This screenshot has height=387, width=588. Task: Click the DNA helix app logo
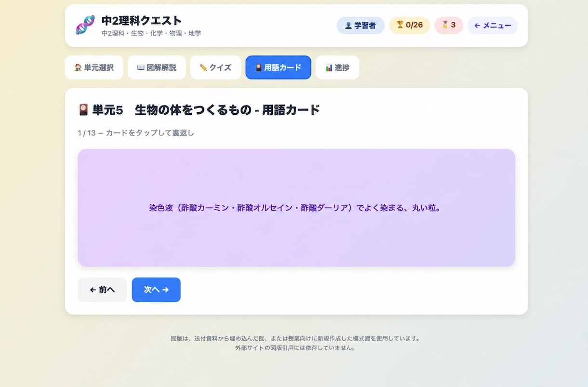click(x=85, y=25)
